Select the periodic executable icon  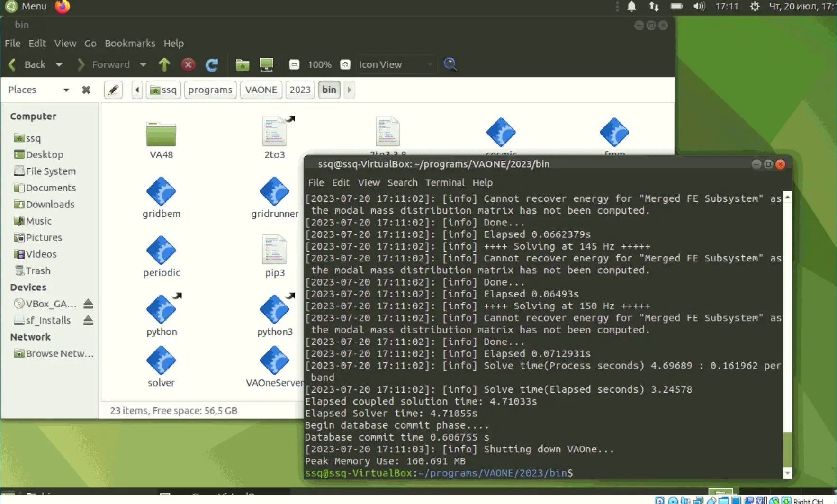(161, 250)
